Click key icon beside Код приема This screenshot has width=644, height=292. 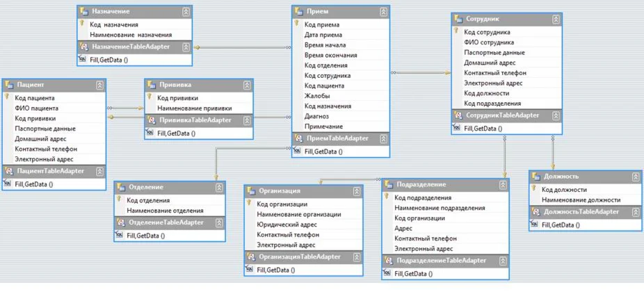coord(297,24)
